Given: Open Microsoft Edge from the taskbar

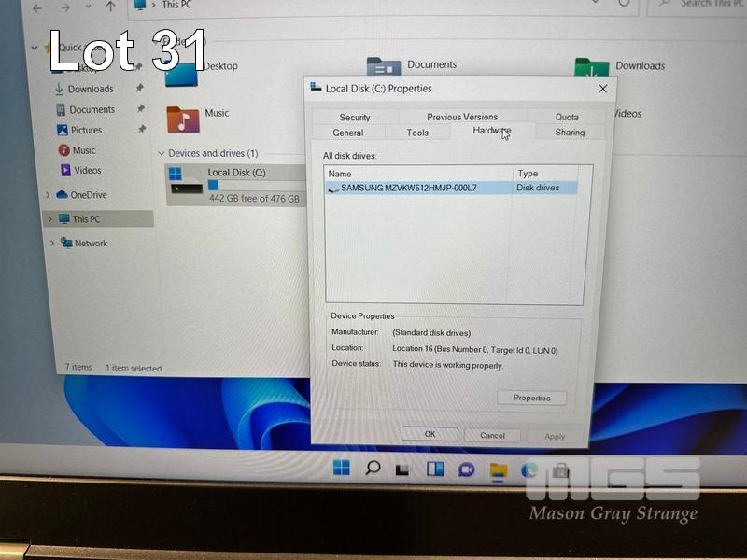Looking at the screenshot, I should point(529,470).
